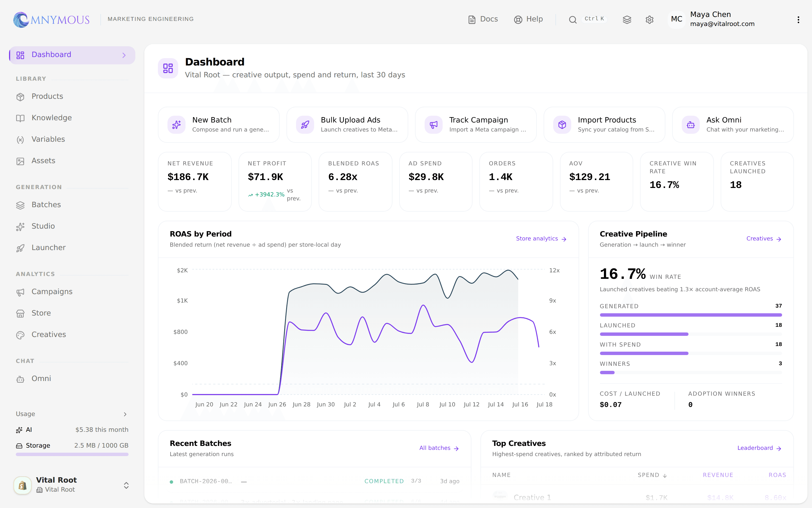Click the Creatives Launched 18 card
Screen dimensions: 812x508
757,182
